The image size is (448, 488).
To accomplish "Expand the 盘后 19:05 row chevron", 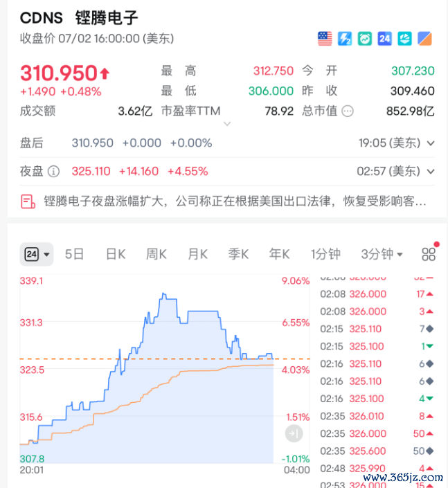I will (x=431, y=143).
